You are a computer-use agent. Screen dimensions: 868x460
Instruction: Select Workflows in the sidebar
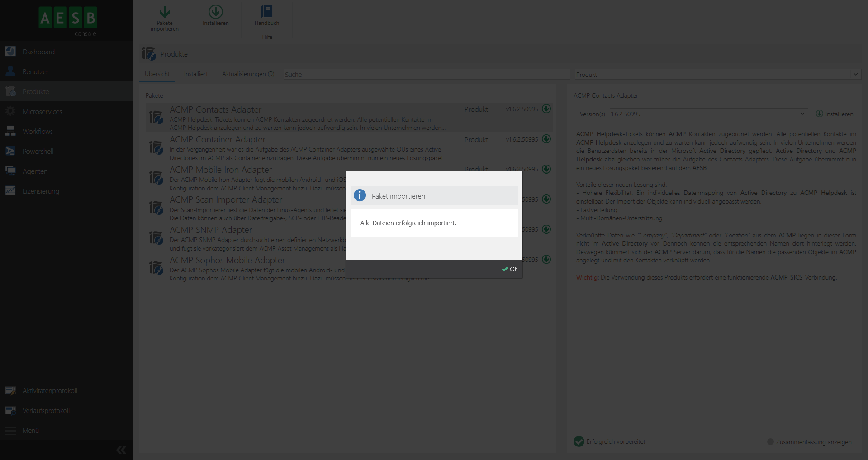[x=38, y=132]
